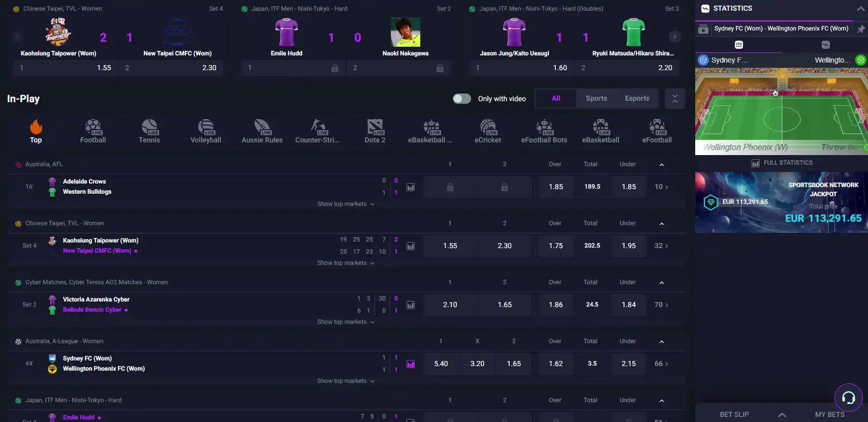
Task: Click the live match tracker pitch
Action: tap(782, 112)
